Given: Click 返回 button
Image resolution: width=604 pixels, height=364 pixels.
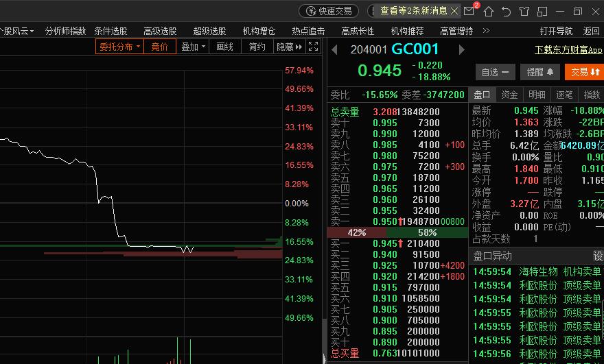Looking at the screenshot, I should tap(591, 31).
